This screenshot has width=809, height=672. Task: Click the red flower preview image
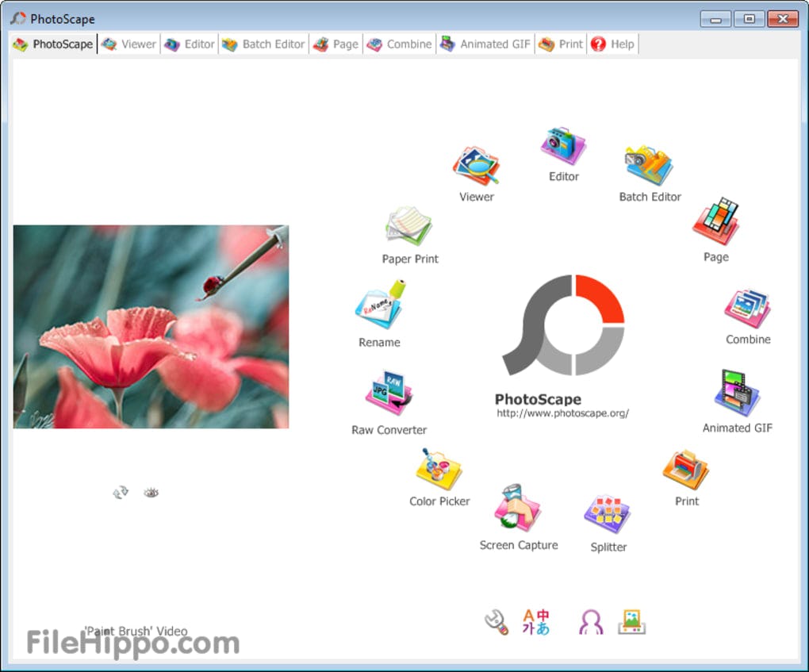151,327
